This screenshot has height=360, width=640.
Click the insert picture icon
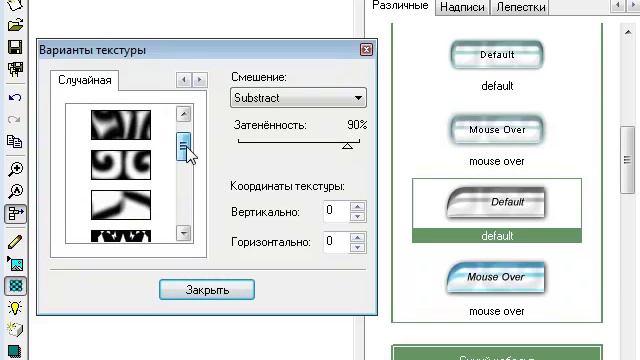pyautogui.click(x=15, y=264)
